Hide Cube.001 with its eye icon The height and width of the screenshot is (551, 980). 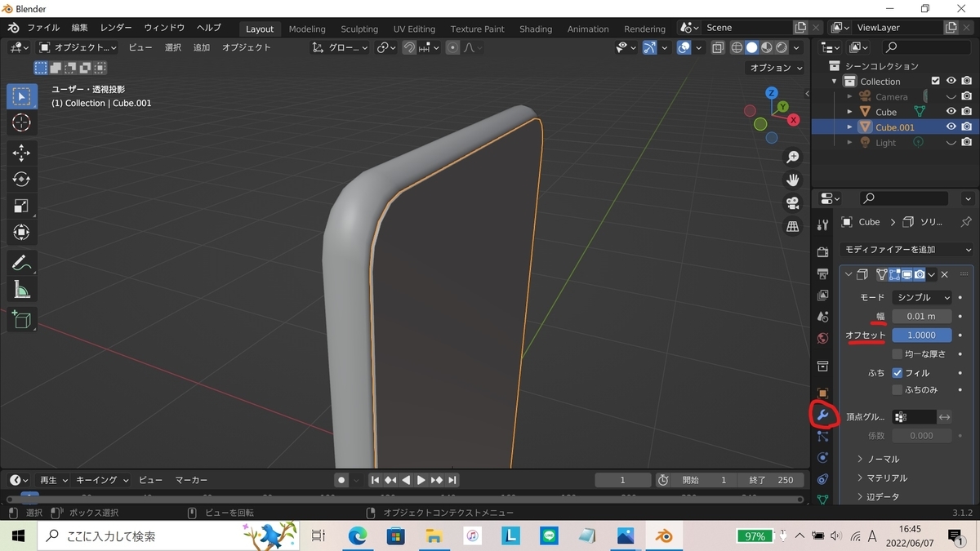pyautogui.click(x=951, y=127)
